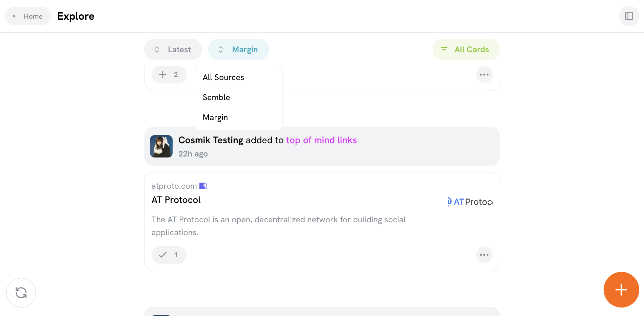Screen dimensions: 644x316
Task: Collapse the Margin source dropdown
Action: tap(238, 50)
